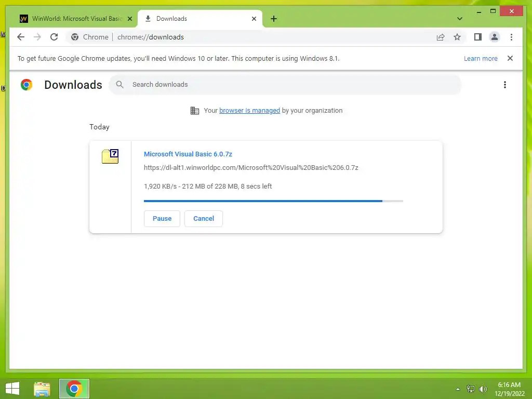Image resolution: width=532 pixels, height=399 pixels.
Task: Cancel the Visual Basic download
Action: point(204,219)
